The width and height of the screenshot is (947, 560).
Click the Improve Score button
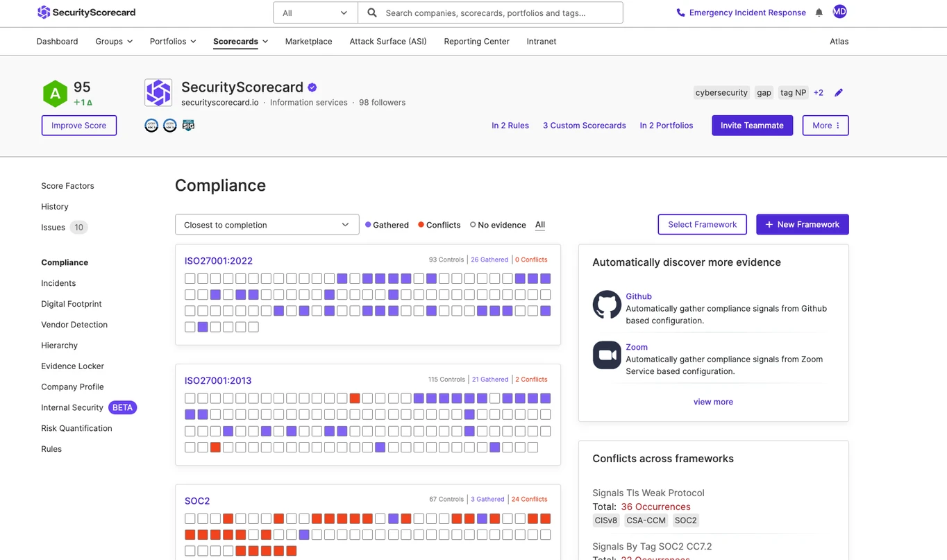pyautogui.click(x=79, y=126)
